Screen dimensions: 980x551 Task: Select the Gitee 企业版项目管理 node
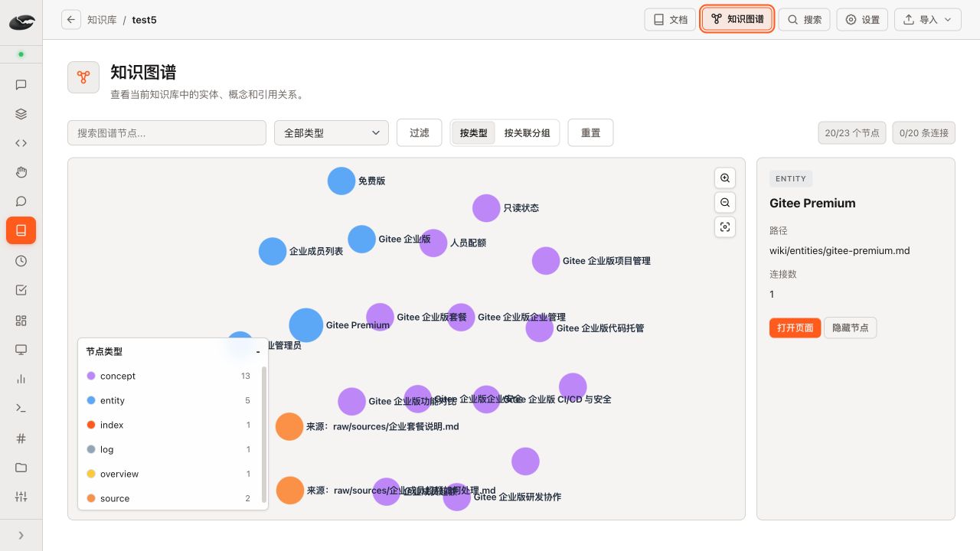tap(546, 261)
